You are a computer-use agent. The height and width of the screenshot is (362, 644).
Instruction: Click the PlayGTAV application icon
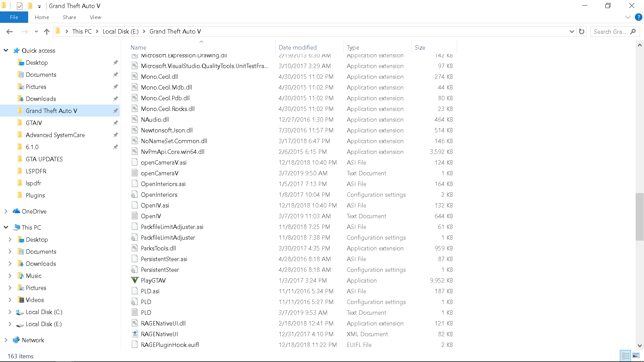[135, 280]
